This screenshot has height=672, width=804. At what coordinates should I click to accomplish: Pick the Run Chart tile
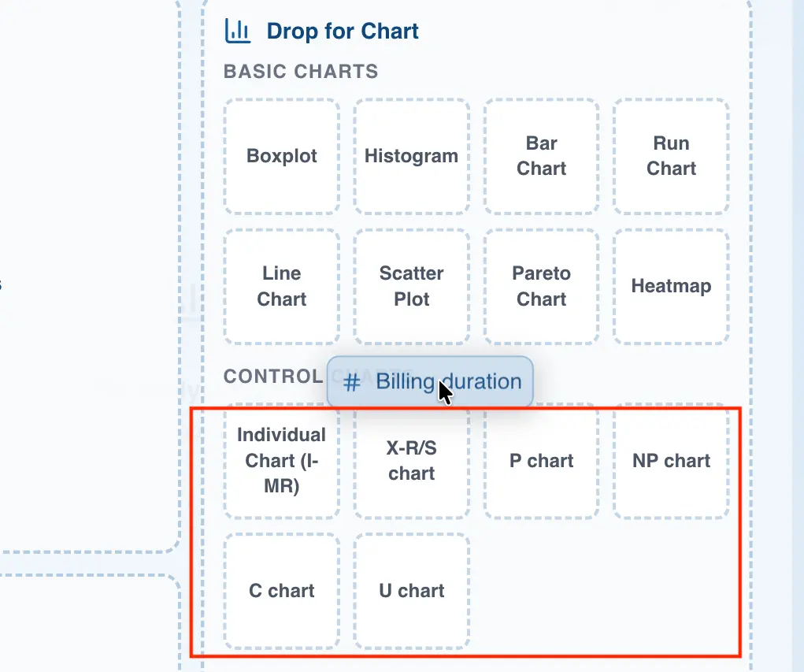[671, 155]
